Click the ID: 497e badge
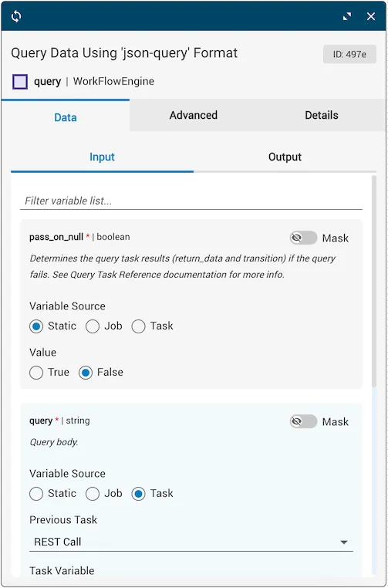 pos(349,54)
